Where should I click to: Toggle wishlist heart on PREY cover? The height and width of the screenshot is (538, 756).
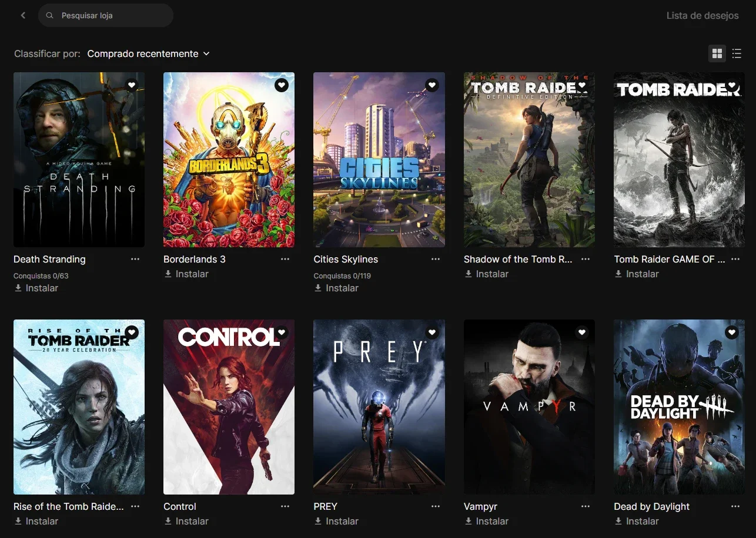pos(432,332)
